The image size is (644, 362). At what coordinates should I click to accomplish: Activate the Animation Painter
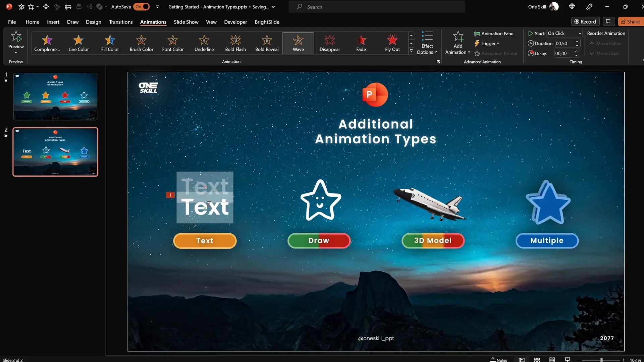tap(496, 53)
